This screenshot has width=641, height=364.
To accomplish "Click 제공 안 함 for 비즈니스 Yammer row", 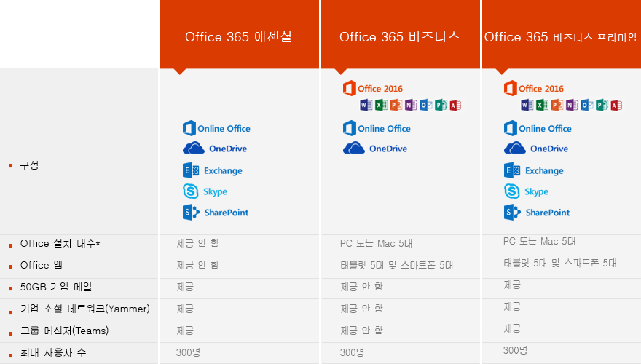I will pos(361,309).
